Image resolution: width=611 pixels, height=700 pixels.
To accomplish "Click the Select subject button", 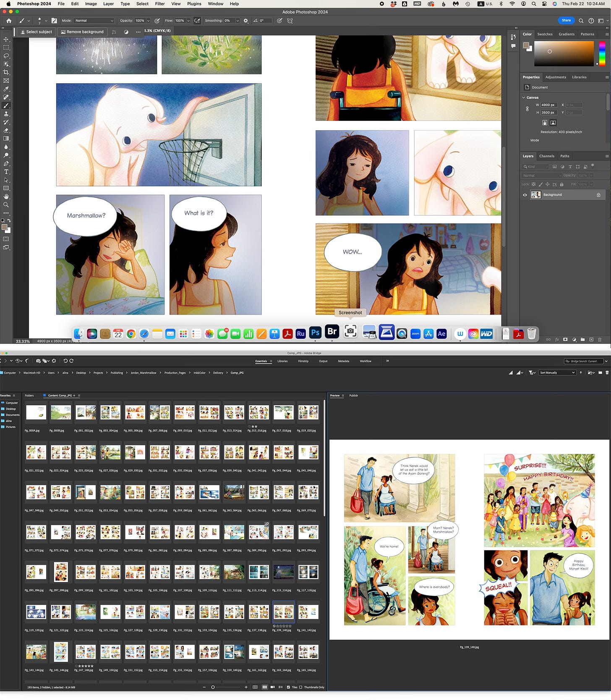I will coord(36,32).
